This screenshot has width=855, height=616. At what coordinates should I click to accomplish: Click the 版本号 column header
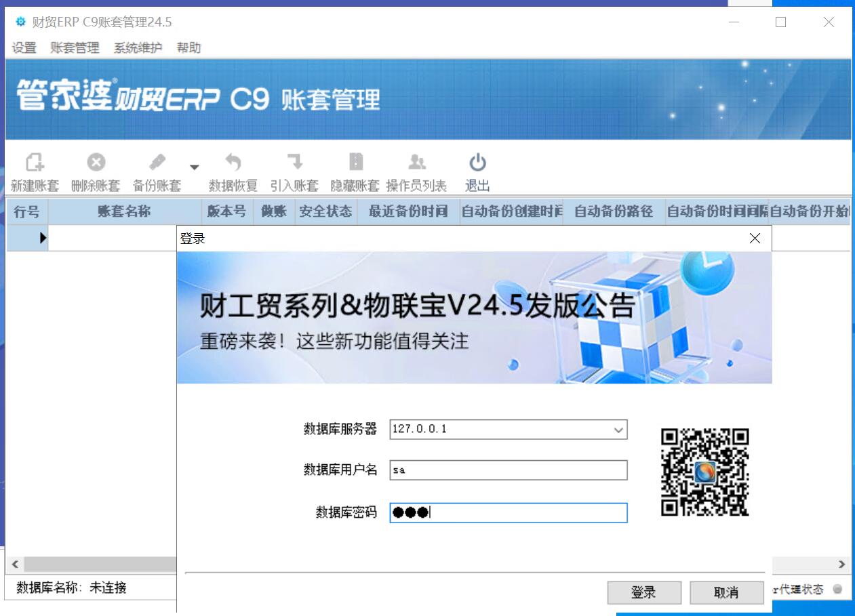pyautogui.click(x=227, y=211)
